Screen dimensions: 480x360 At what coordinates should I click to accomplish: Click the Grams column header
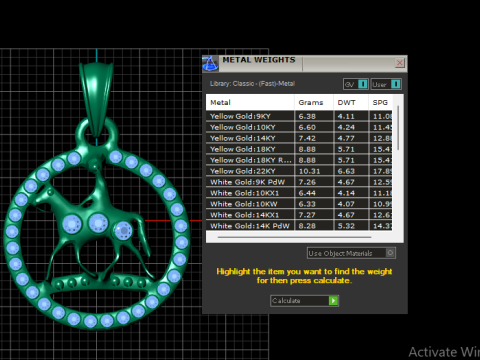tap(314, 102)
